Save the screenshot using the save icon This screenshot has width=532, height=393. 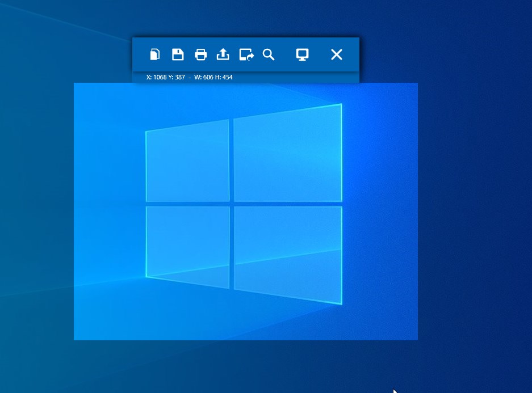[x=178, y=54]
